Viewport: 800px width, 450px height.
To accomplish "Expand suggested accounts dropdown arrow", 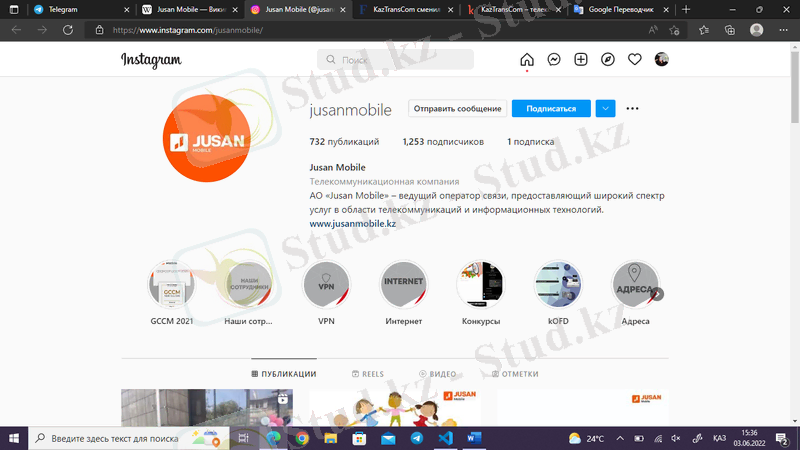I will 605,109.
